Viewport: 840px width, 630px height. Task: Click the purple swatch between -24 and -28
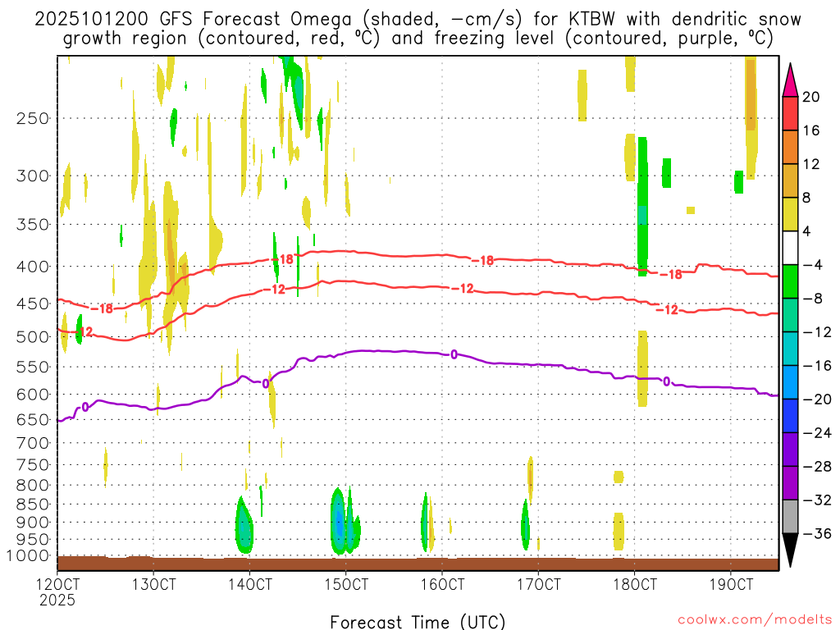[x=790, y=450]
